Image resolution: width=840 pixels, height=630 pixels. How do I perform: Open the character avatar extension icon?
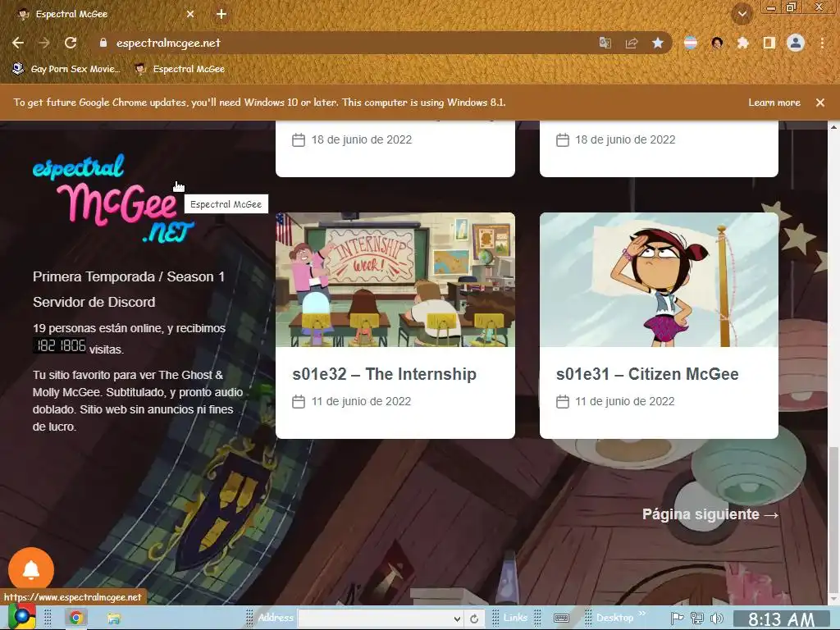tap(717, 43)
